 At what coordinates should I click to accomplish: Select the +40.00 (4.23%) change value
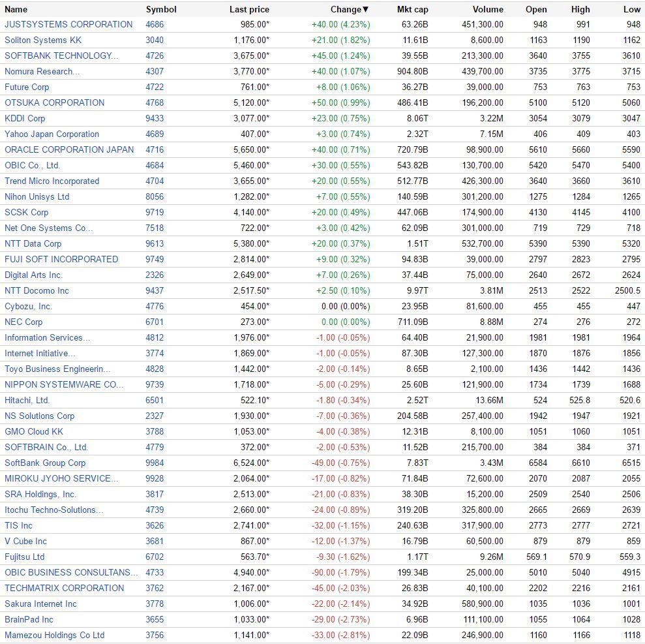pyautogui.click(x=340, y=24)
